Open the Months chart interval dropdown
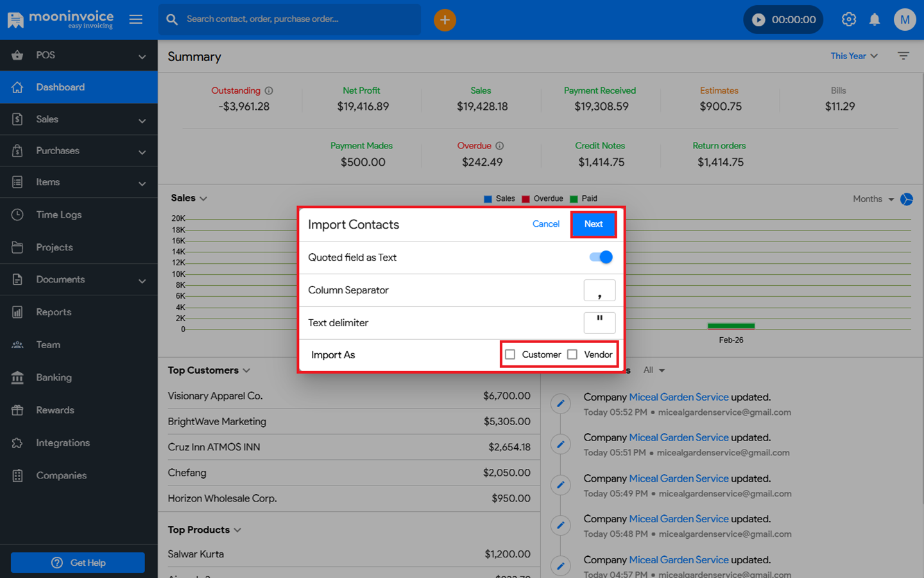Image resolution: width=924 pixels, height=578 pixels. (x=873, y=199)
